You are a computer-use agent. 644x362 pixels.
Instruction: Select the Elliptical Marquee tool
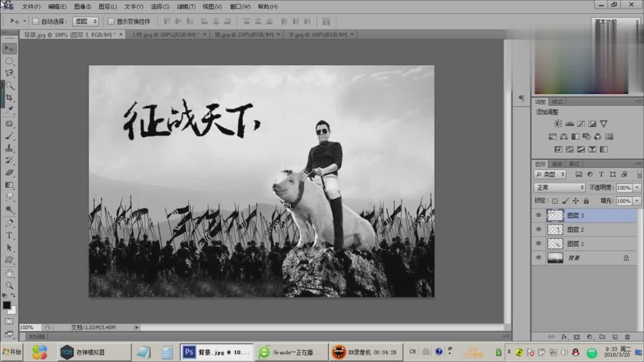[x=9, y=61]
